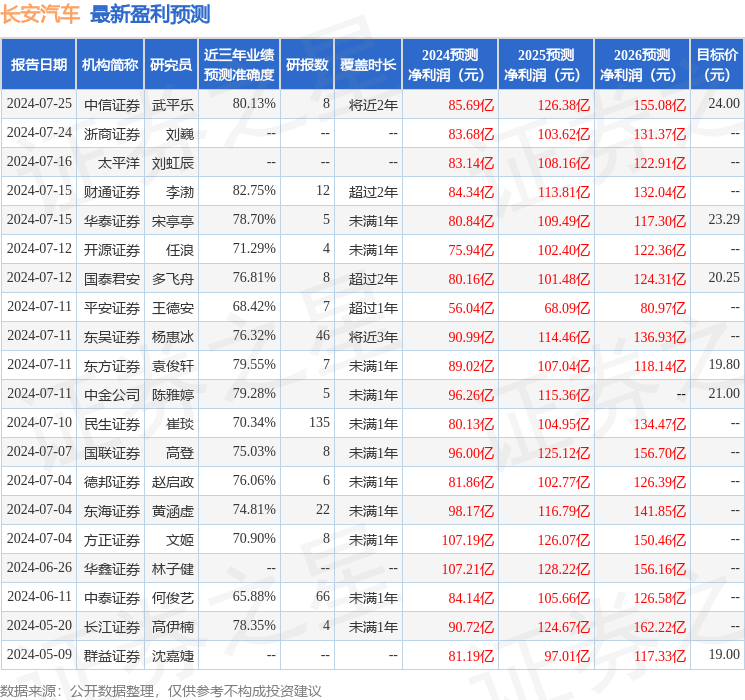Select the 开源证券 institution cell
745x700 pixels.
[112, 250]
